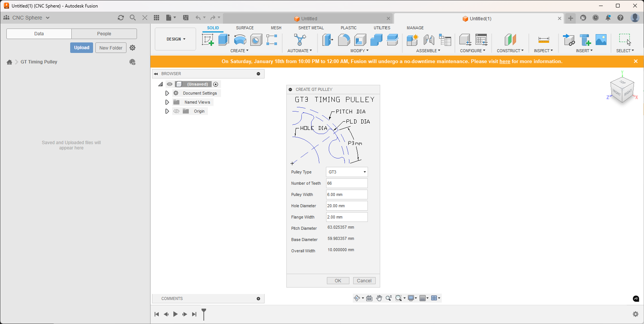Image resolution: width=644 pixels, height=324 pixels.
Task: Open the Pulley Type dropdown
Action: (347, 172)
